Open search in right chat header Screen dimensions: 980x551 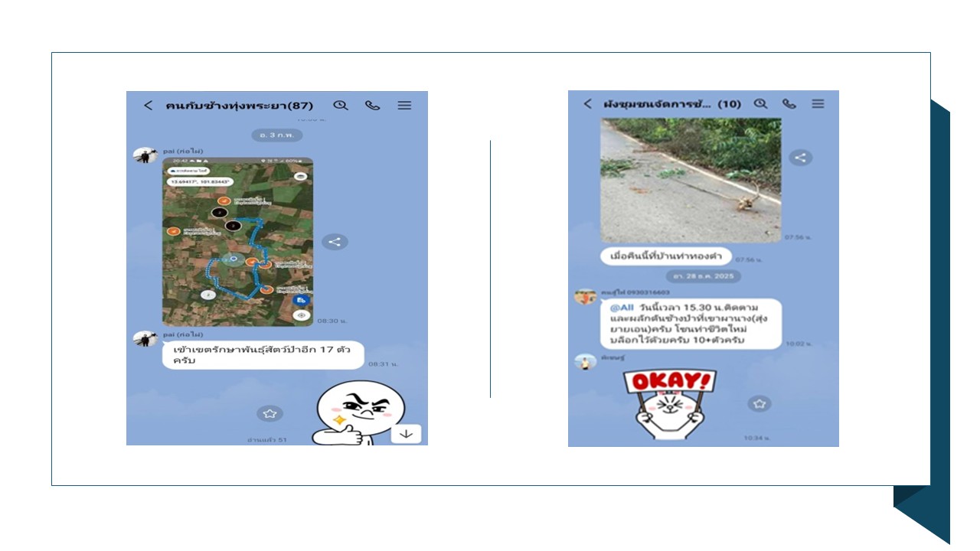(760, 103)
